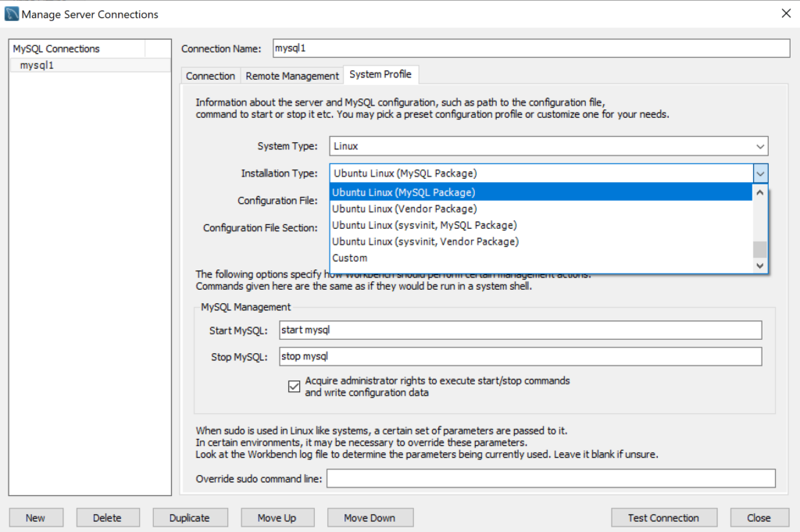The height and width of the screenshot is (532, 800).
Task: Click the dropdown list scroll down arrow
Action: [760, 266]
